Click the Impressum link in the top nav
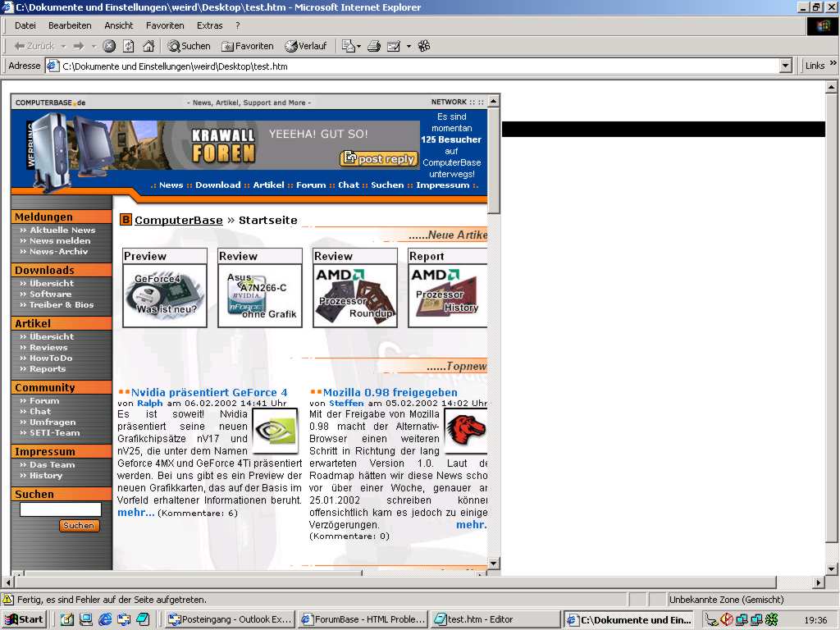840x630 pixels. coord(442,185)
